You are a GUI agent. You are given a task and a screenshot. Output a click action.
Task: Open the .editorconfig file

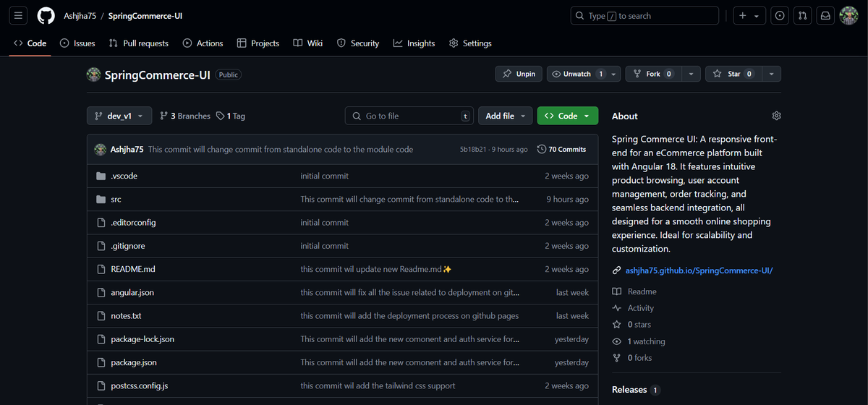click(x=133, y=223)
